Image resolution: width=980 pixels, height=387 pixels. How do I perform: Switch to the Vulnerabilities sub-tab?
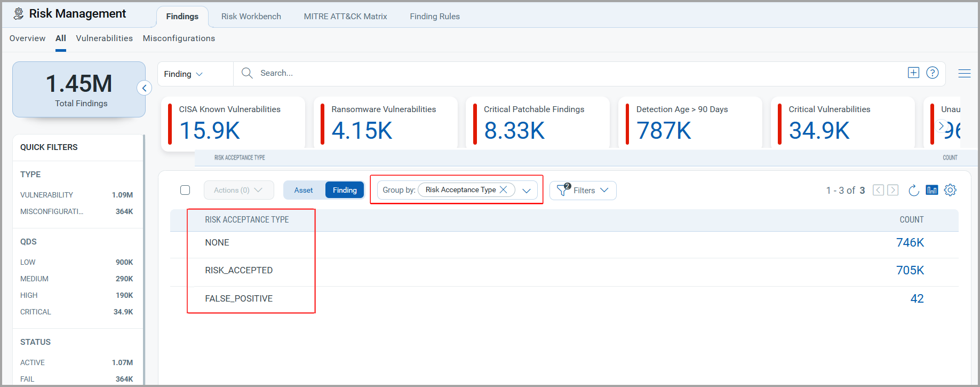(x=104, y=38)
